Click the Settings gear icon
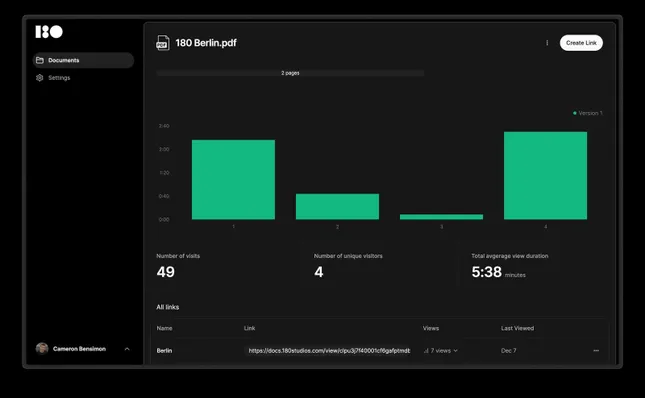 (39, 78)
